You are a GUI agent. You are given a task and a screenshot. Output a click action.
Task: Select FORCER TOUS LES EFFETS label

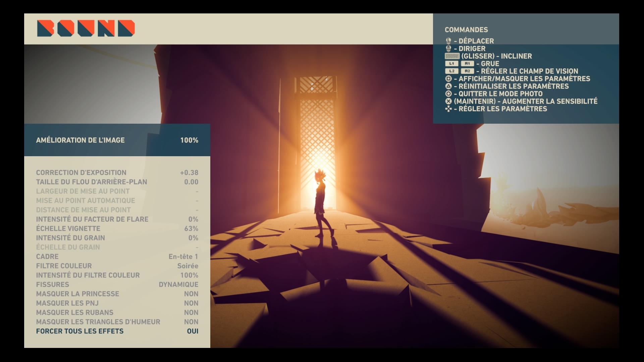click(80, 331)
